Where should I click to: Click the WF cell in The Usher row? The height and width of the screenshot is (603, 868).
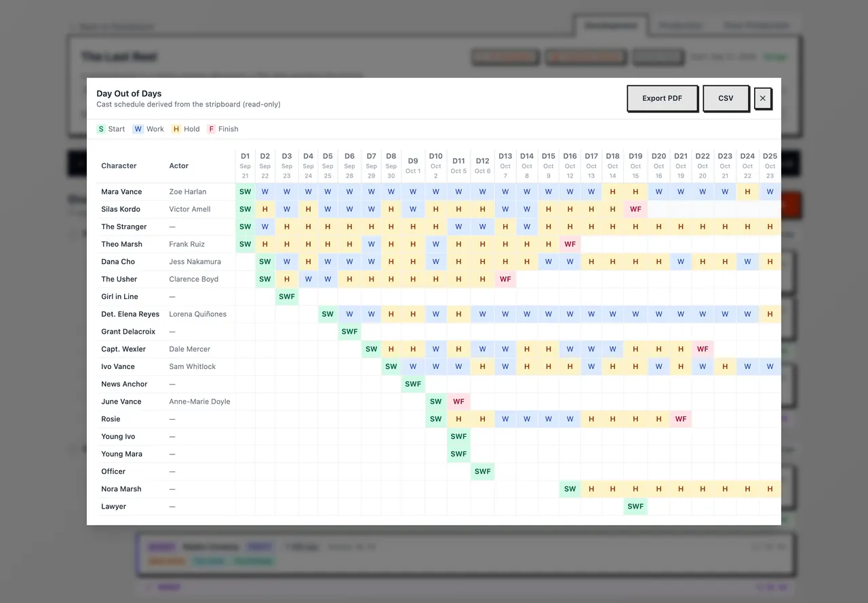pyautogui.click(x=505, y=279)
